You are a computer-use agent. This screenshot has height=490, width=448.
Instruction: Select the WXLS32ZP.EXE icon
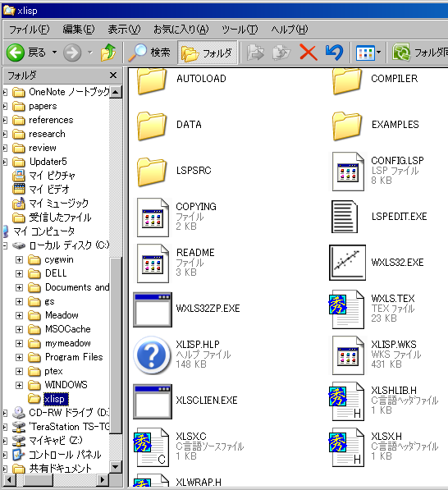(153, 309)
